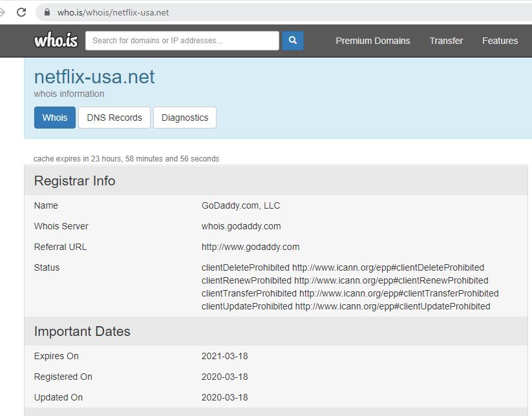The height and width of the screenshot is (416, 532).
Task: Click the registrar name GoDaddy.com, LLC
Action: point(241,205)
